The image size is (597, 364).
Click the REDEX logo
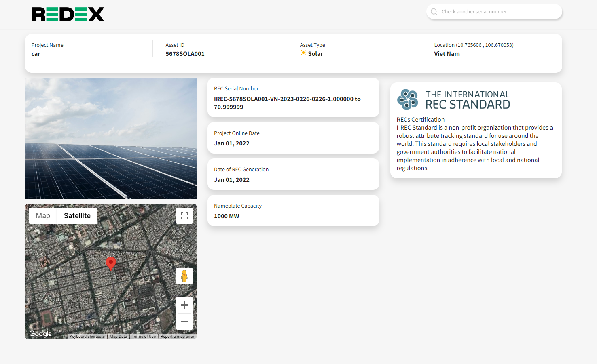[68, 15]
